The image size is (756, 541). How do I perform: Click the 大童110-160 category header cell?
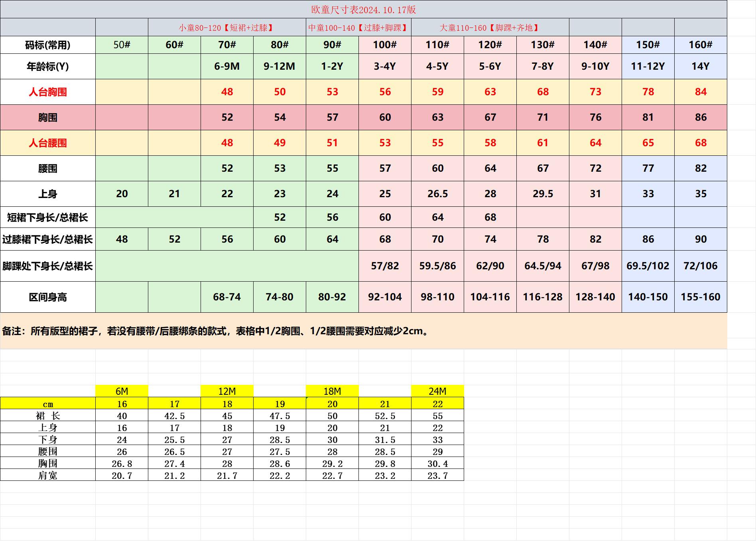tap(490, 27)
